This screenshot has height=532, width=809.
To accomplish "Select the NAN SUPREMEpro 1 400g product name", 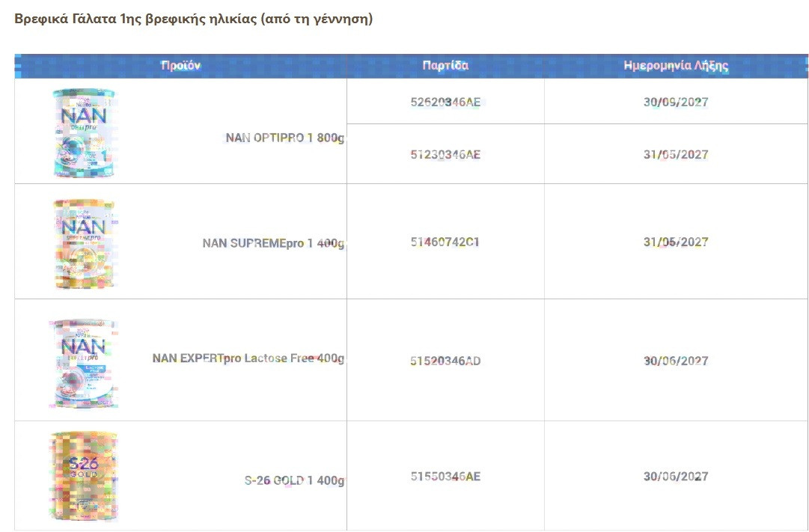I will tap(273, 243).
